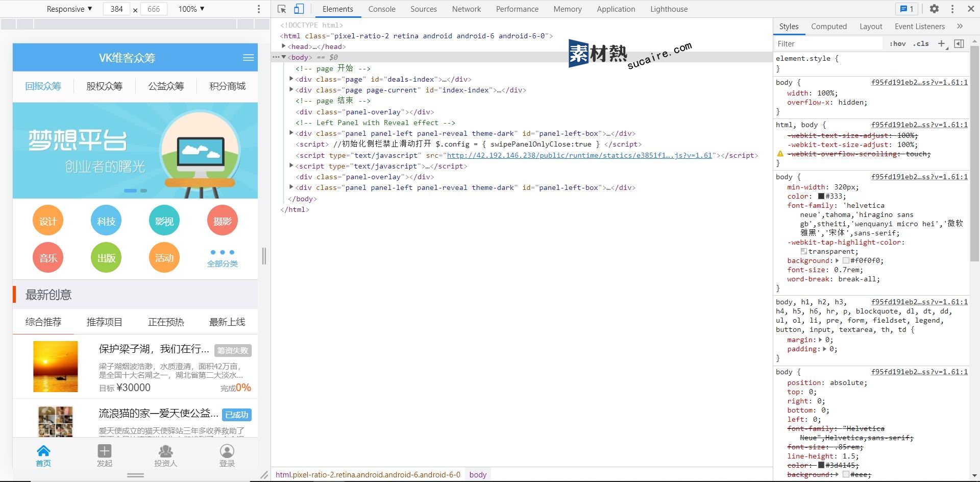Click the #333 color swatch

(x=821, y=196)
